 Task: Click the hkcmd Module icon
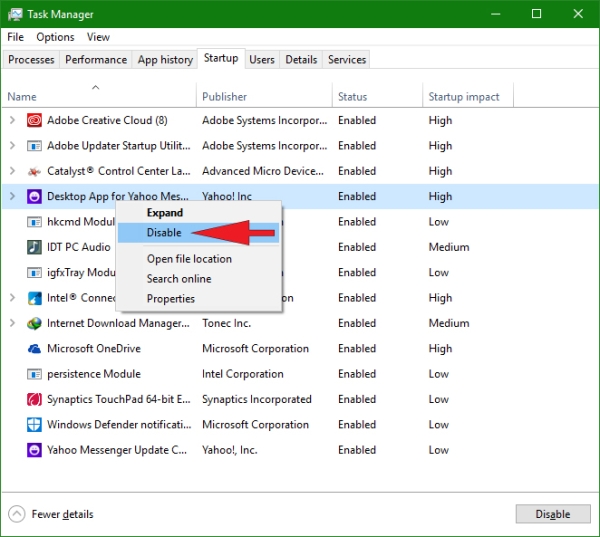[34, 222]
